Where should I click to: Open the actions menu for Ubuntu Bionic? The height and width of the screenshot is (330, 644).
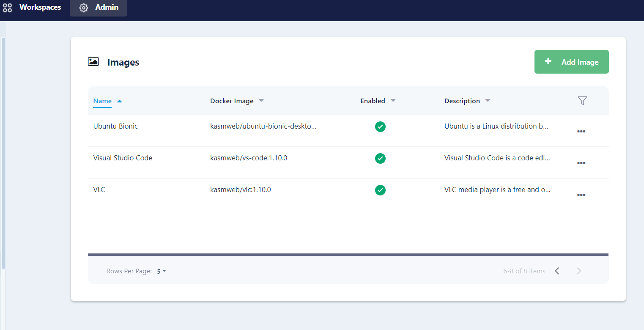coord(581,131)
